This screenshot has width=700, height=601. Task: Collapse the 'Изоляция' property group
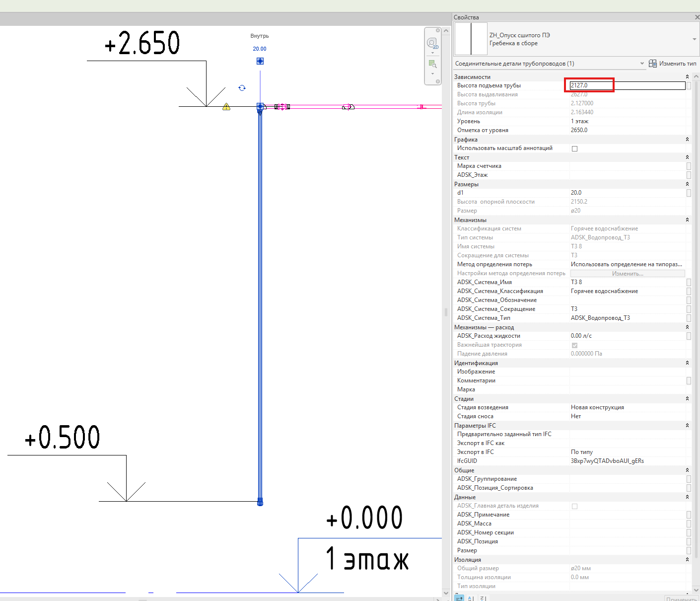(687, 560)
